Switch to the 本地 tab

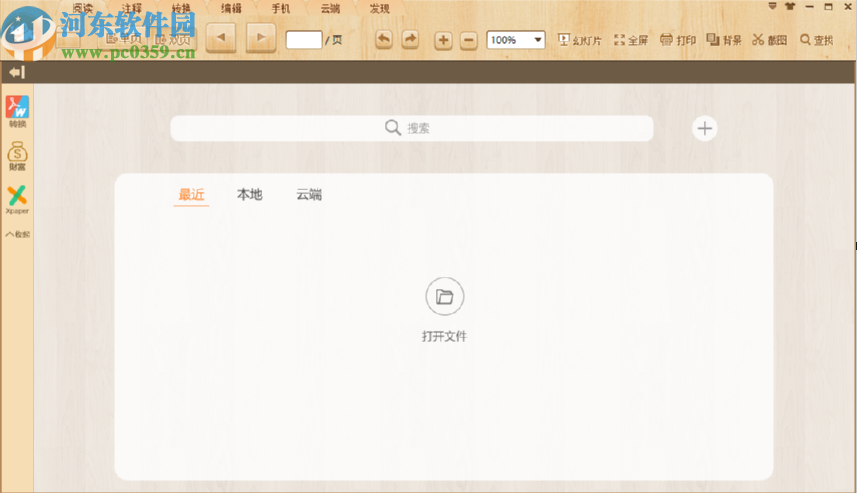click(249, 194)
